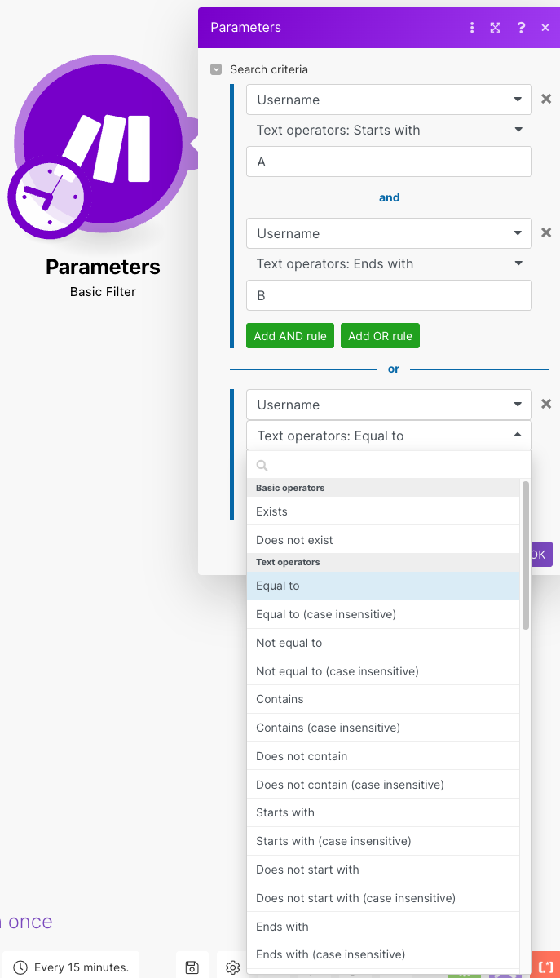The width and height of the screenshot is (560, 978).
Task: Open scenario settings gear icon
Action: point(232,967)
